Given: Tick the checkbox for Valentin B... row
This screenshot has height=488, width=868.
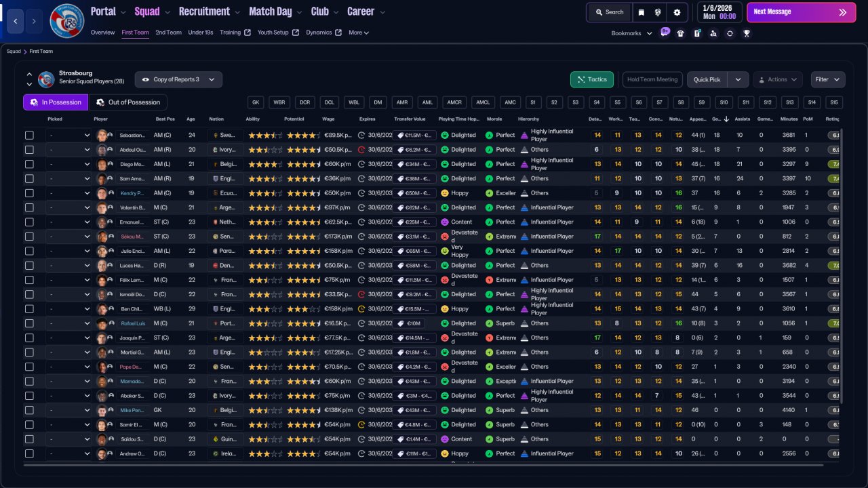Looking at the screenshot, I should click(x=29, y=207).
